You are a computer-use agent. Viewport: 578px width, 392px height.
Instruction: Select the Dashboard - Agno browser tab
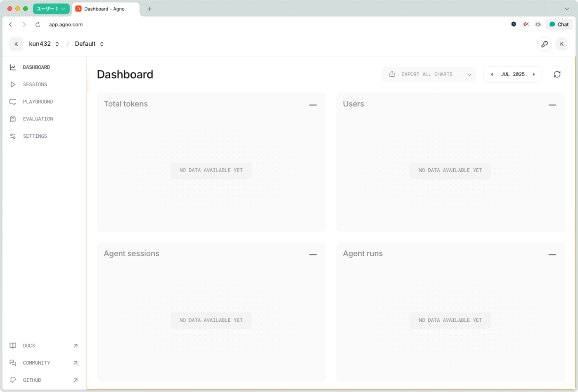pos(106,9)
